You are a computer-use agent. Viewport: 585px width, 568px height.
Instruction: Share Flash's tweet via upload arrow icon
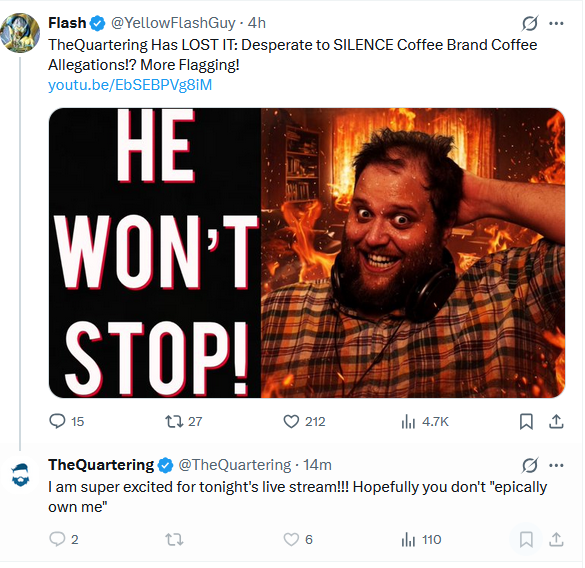tap(556, 422)
